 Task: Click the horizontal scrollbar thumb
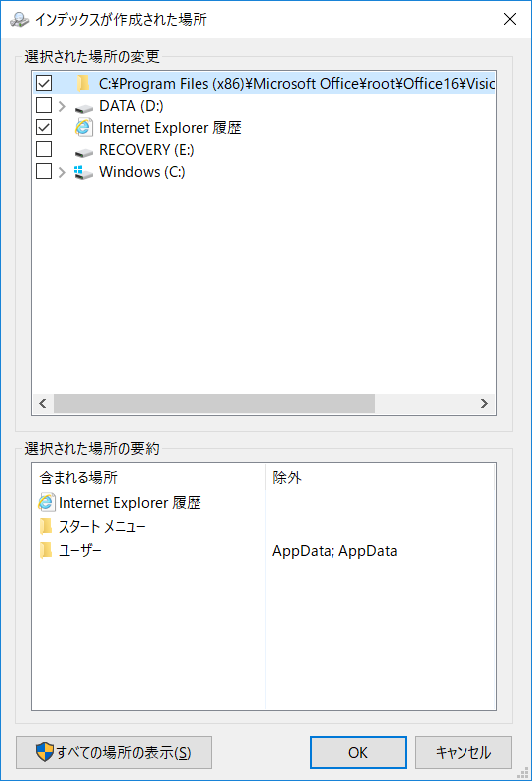click(x=214, y=403)
